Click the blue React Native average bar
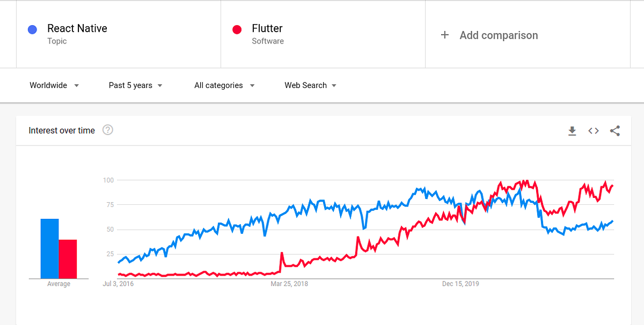The height and width of the screenshot is (325, 644). (x=49, y=249)
